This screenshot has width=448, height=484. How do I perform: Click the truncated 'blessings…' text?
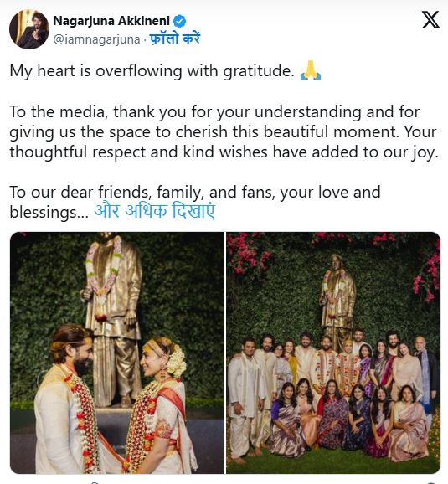[x=49, y=213]
